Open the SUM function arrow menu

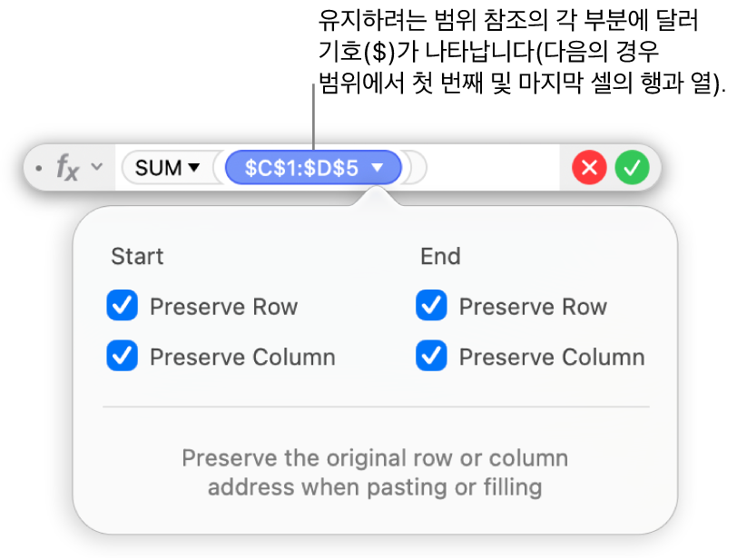[194, 168]
